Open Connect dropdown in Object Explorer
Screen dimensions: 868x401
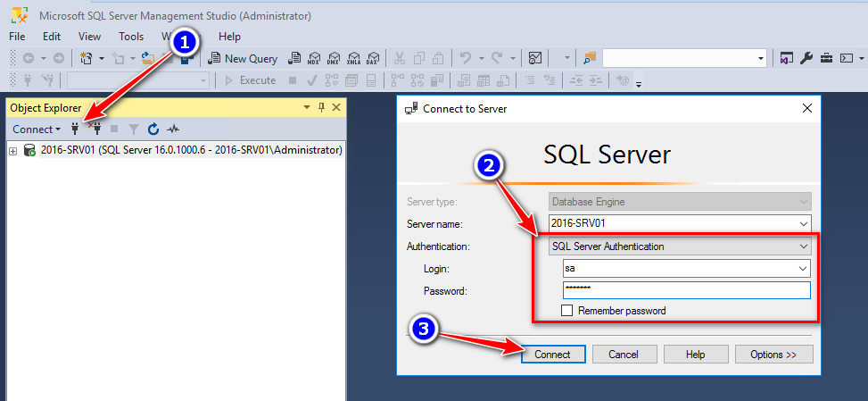coord(37,129)
